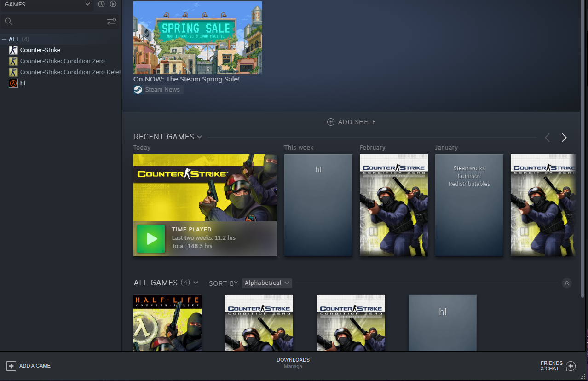Collapse the All Games shelf with the double-chevron
Screen dimensions: 588x381
tap(567, 283)
